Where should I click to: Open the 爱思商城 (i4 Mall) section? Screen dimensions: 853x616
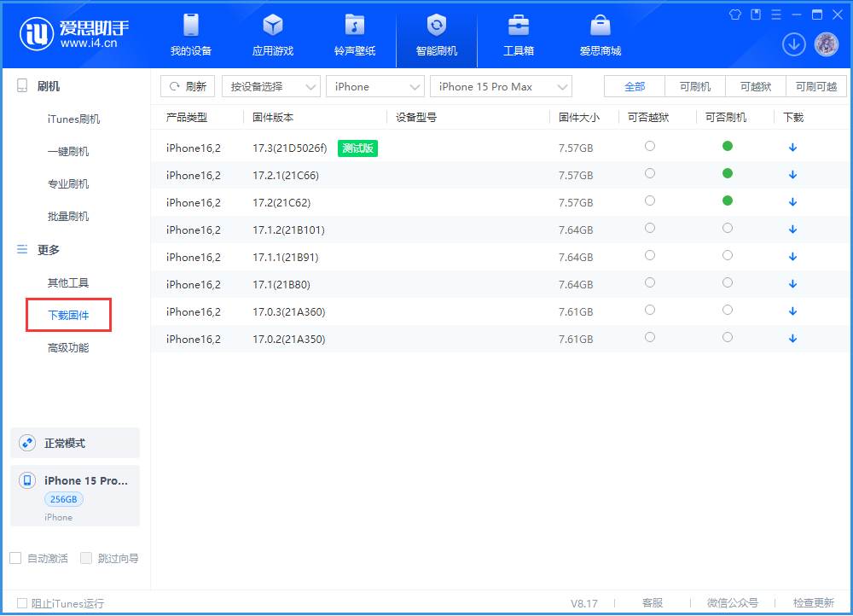click(600, 36)
